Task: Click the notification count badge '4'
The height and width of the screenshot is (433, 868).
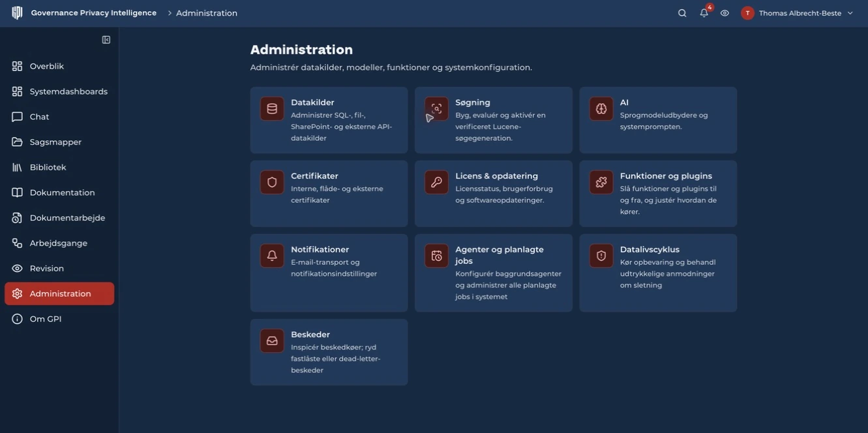Action: click(x=710, y=7)
